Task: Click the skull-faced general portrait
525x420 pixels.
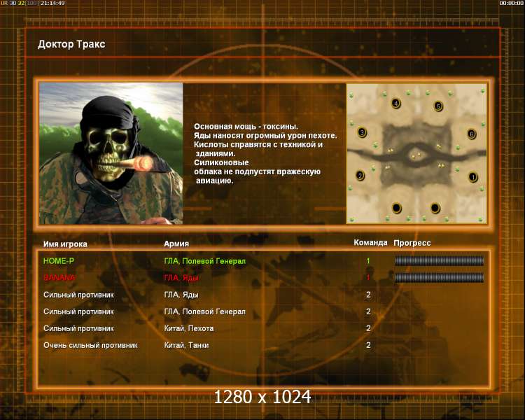Action: coord(111,153)
